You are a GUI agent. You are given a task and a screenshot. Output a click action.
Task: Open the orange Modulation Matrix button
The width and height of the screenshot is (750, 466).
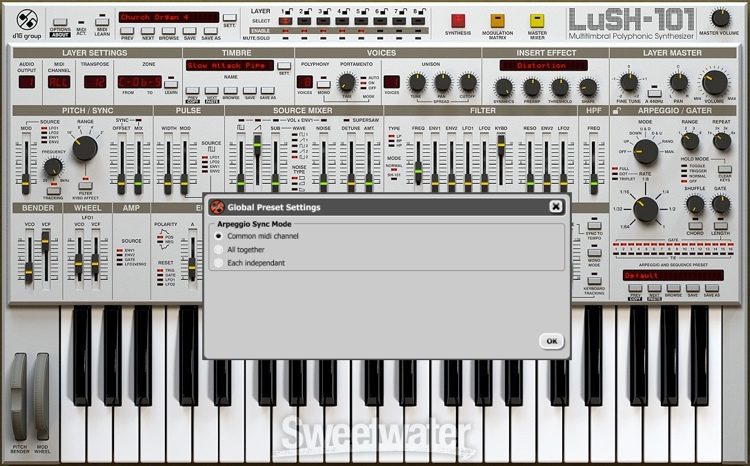497,21
